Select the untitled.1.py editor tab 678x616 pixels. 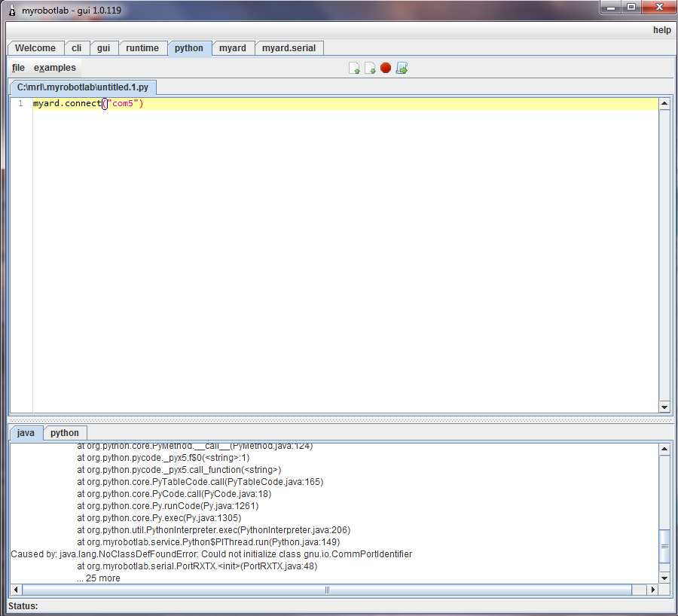(x=83, y=87)
